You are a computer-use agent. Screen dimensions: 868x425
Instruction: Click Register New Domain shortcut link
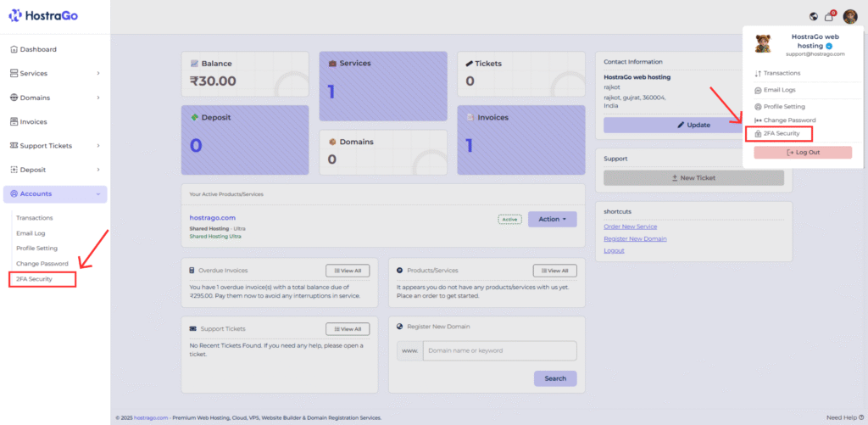(635, 239)
